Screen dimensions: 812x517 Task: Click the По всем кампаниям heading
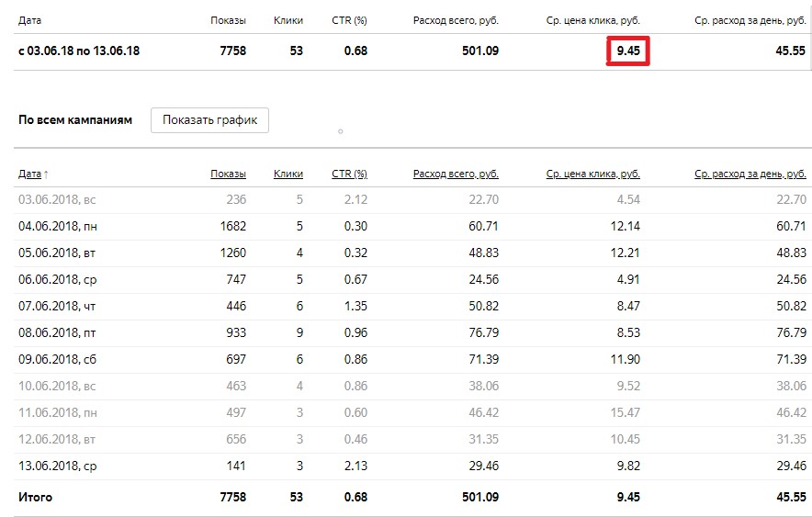(x=75, y=120)
